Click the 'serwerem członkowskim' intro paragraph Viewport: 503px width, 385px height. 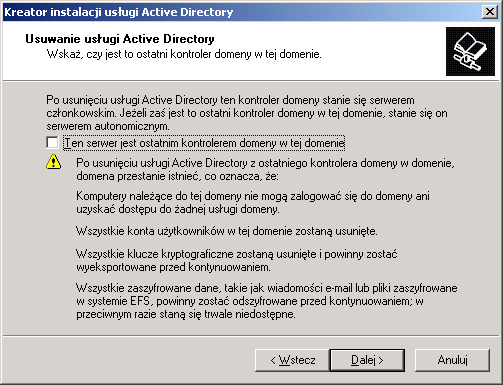click(x=247, y=113)
